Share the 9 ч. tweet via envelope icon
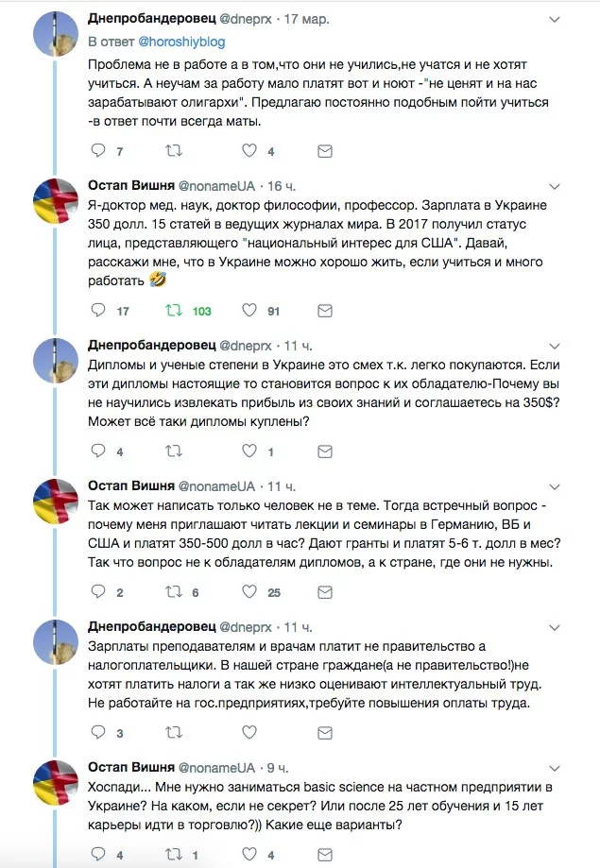 (325, 856)
